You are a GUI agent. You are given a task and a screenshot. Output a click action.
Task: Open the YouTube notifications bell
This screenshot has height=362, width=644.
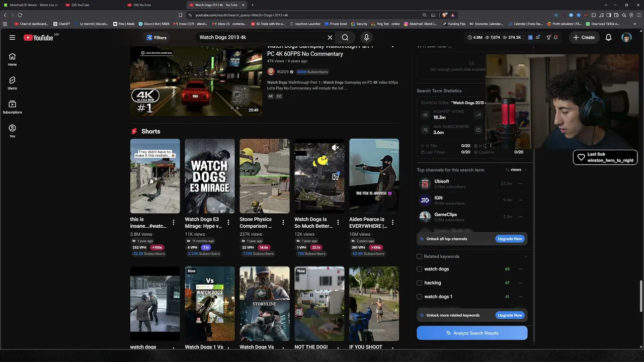608,37
